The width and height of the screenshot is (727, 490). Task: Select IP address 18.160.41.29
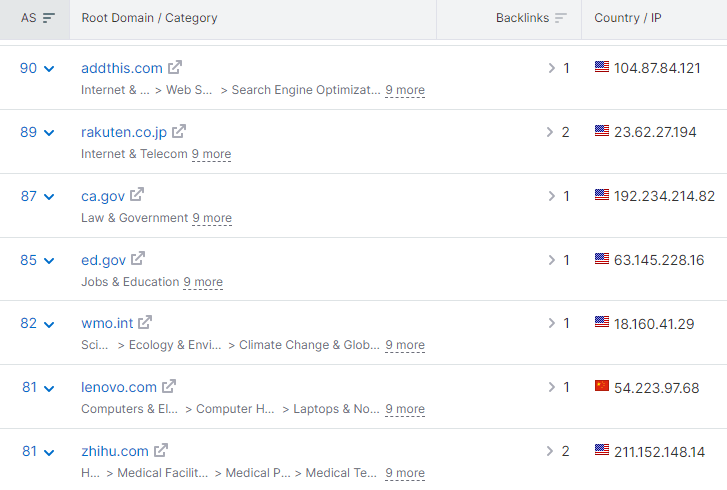click(654, 324)
